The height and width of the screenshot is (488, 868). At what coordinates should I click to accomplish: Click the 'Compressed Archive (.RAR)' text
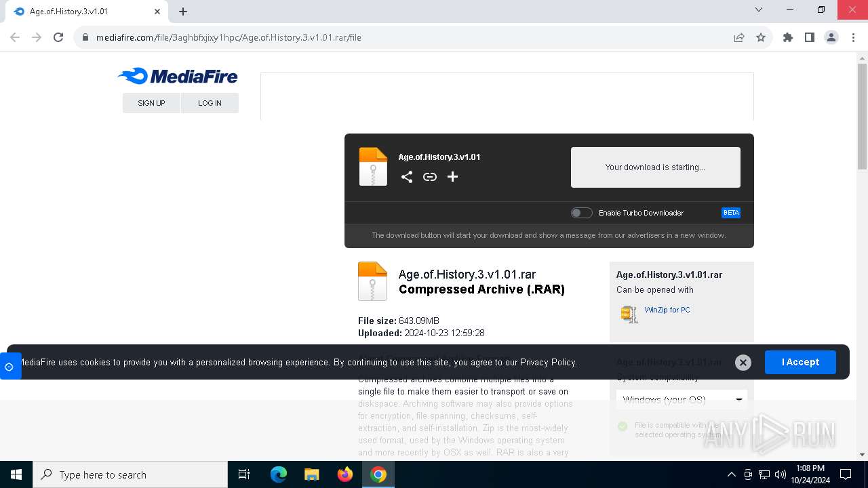tap(481, 289)
